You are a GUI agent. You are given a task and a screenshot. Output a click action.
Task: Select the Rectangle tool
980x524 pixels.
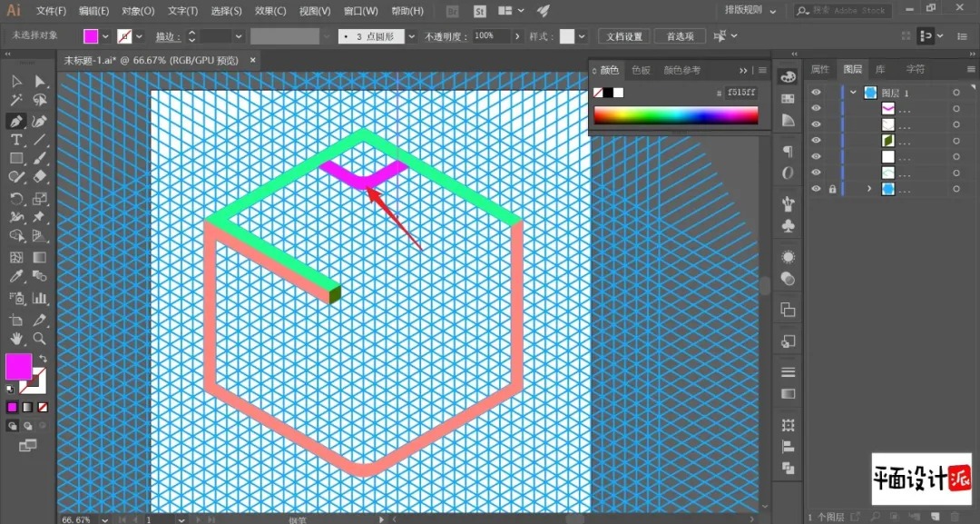pos(16,159)
